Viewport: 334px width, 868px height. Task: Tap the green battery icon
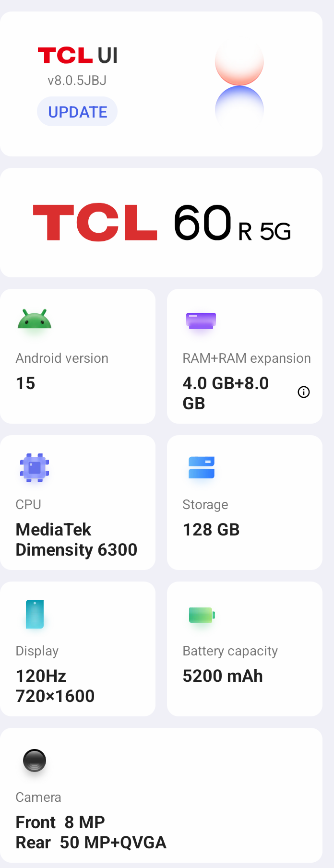[202, 615]
